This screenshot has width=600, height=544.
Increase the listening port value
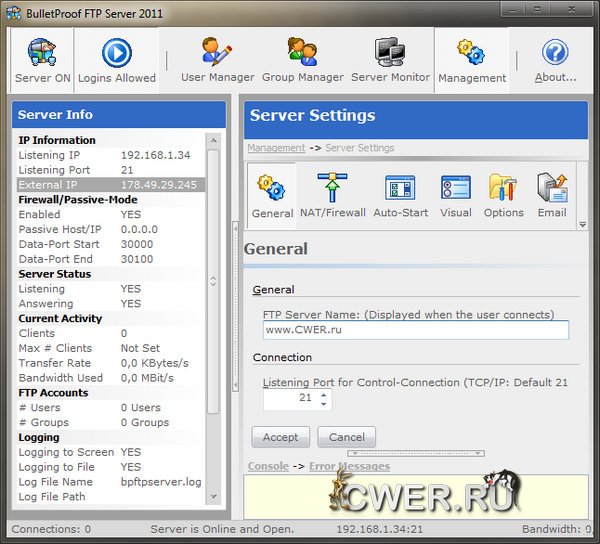click(x=324, y=394)
